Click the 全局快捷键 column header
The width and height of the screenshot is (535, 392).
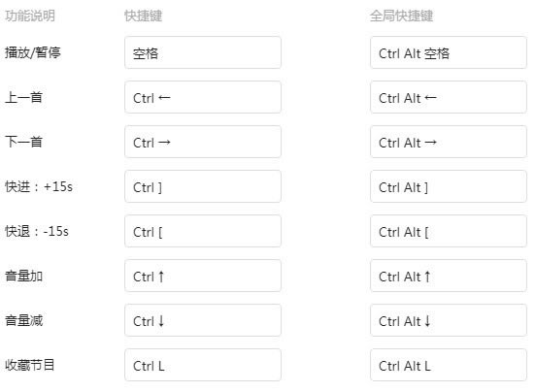click(x=402, y=16)
